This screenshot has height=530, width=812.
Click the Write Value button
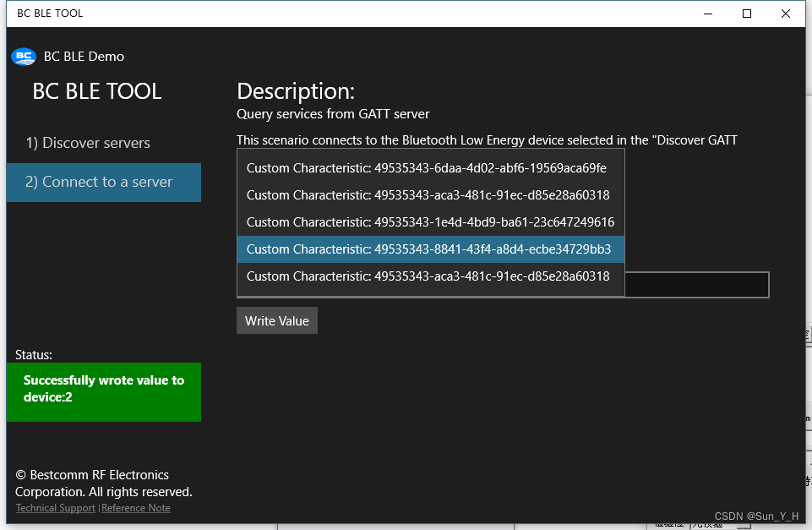pyautogui.click(x=277, y=320)
